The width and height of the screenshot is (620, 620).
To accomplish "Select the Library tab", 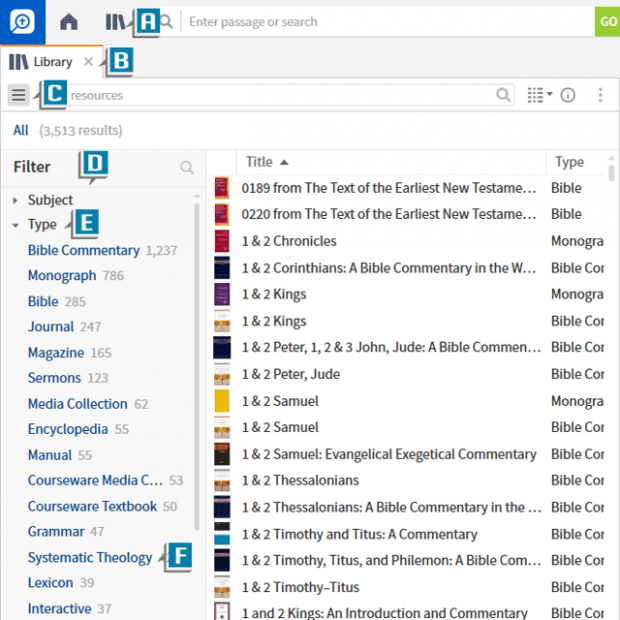I will 43,62.
